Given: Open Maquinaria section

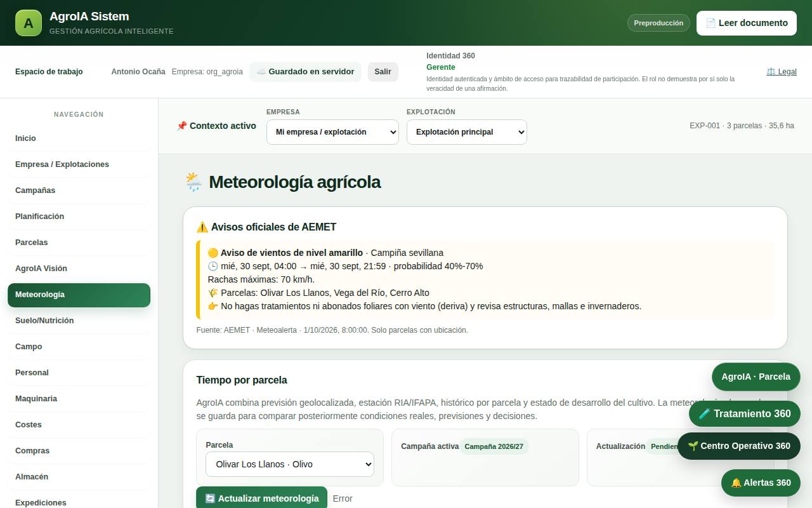Looking at the screenshot, I should pos(79,399).
